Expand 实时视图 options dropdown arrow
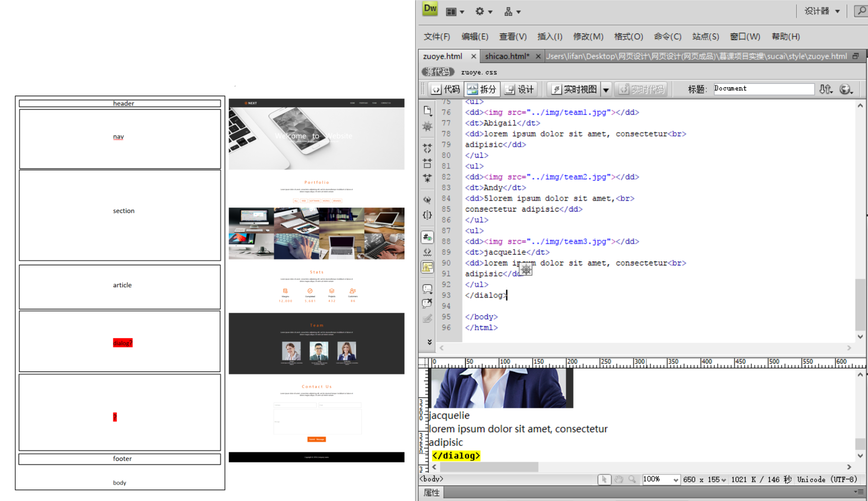This screenshot has width=868, height=501. 606,90
